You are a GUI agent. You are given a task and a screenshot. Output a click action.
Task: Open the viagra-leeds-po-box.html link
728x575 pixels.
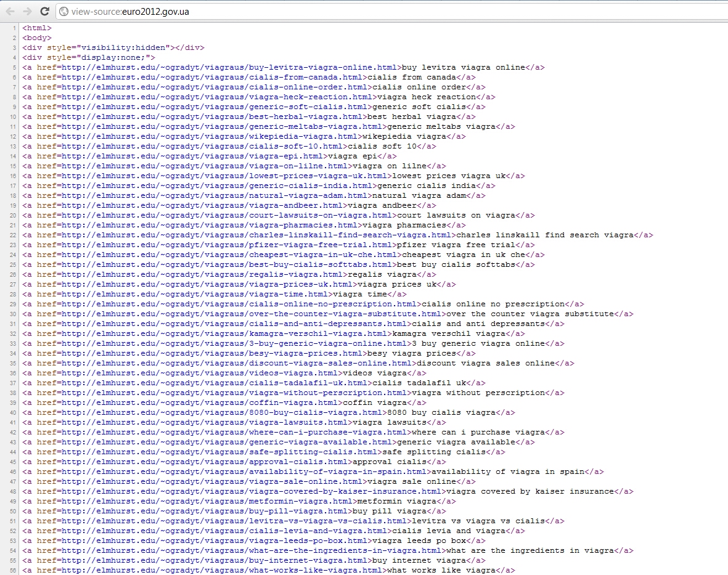click(x=214, y=540)
